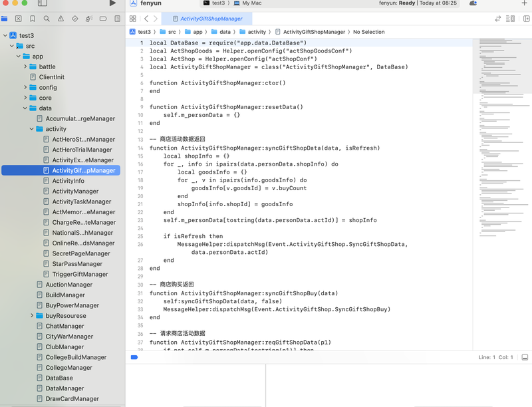The image size is (532, 407).
Task: Go back in editor history
Action: pyautogui.click(x=146, y=19)
